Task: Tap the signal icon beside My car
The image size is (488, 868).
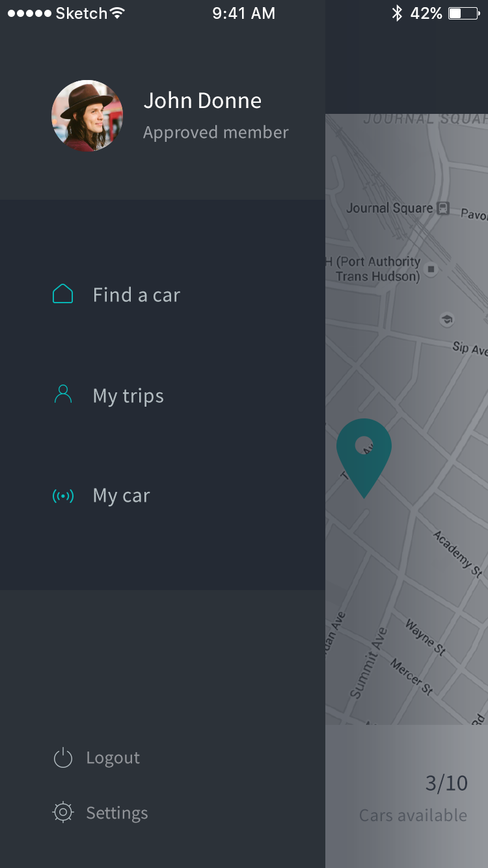Action: [63, 496]
